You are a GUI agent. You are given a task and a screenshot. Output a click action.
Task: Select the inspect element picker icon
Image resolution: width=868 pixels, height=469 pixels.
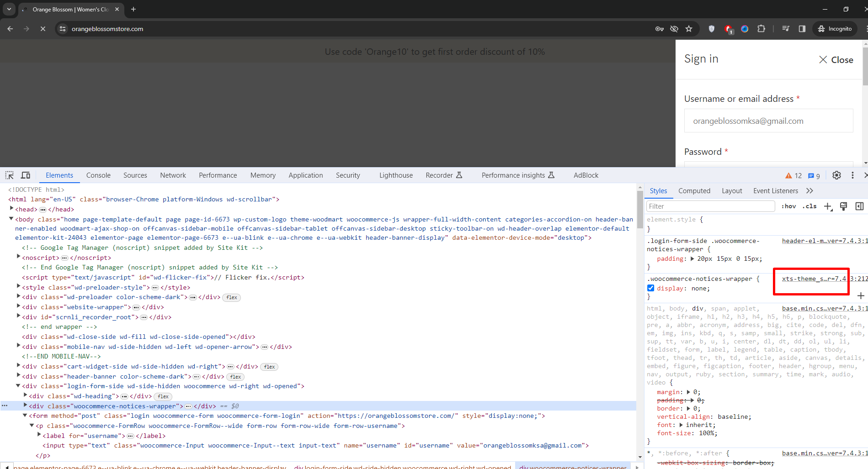pos(9,175)
